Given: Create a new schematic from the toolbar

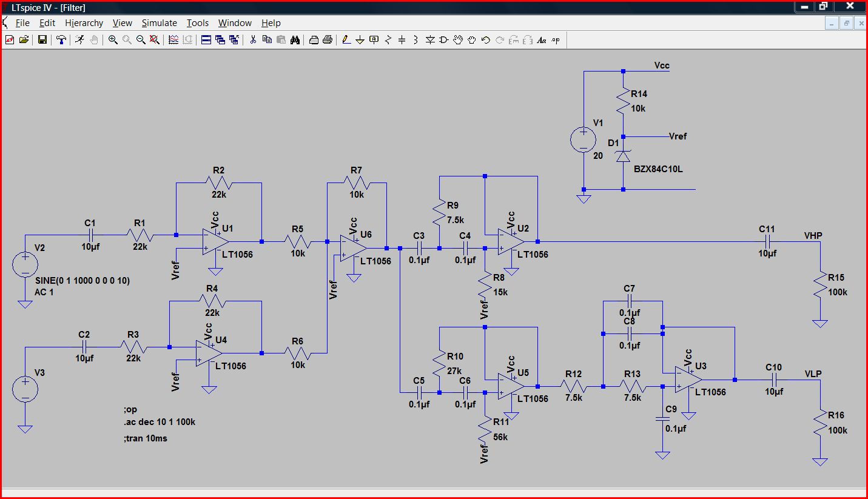Looking at the screenshot, I should pos(9,40).
